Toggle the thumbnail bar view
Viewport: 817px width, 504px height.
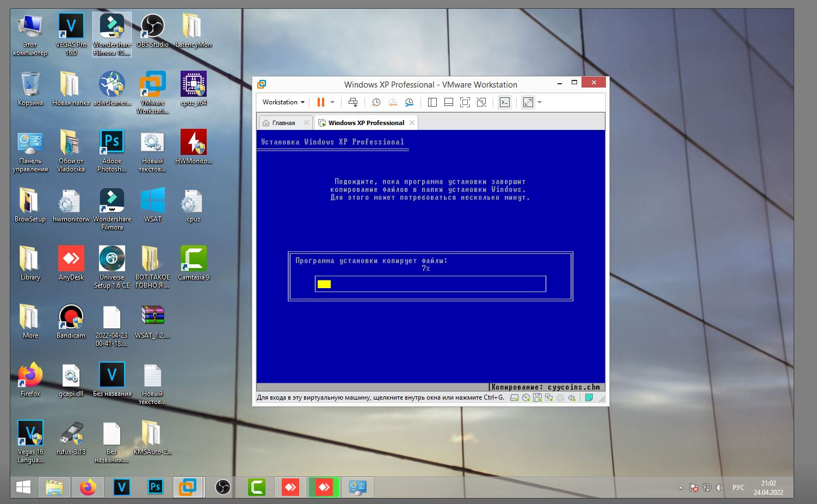tap(449, 102)
